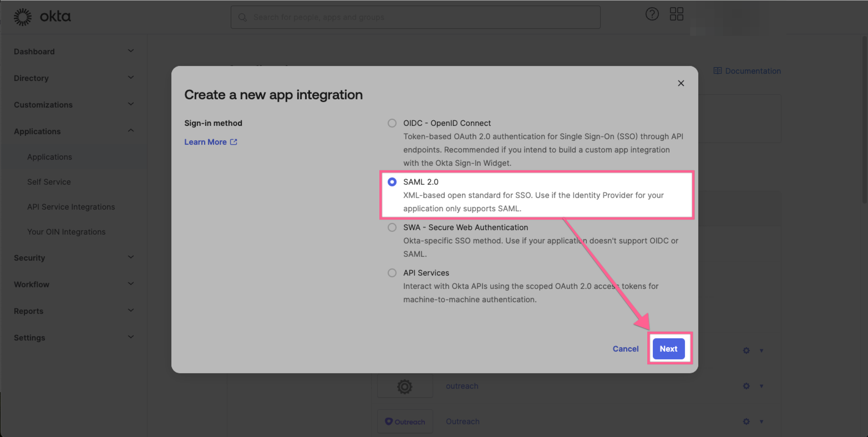The height and width of the screenshot is (437, 868).
Task: Choose OIDC - OpenID Connect option
Action: click(392, 123)
